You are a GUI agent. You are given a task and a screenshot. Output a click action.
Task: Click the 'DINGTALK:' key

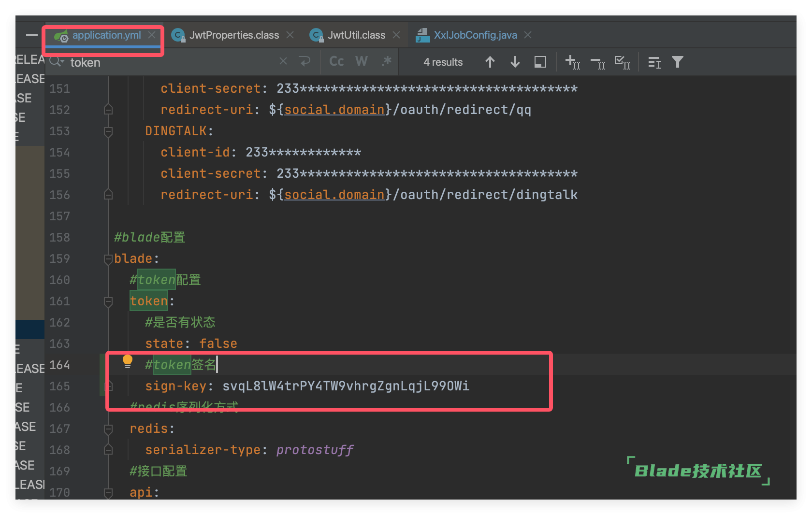click(179, 131)
